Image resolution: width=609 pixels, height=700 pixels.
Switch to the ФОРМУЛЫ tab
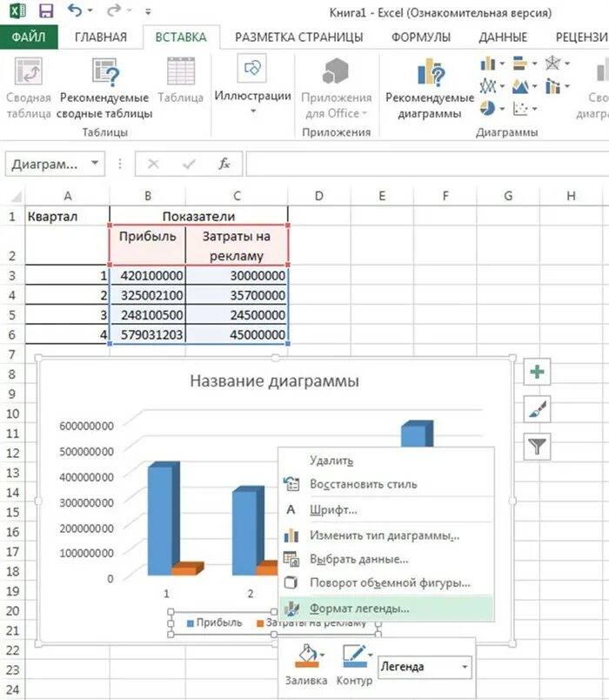421,37
